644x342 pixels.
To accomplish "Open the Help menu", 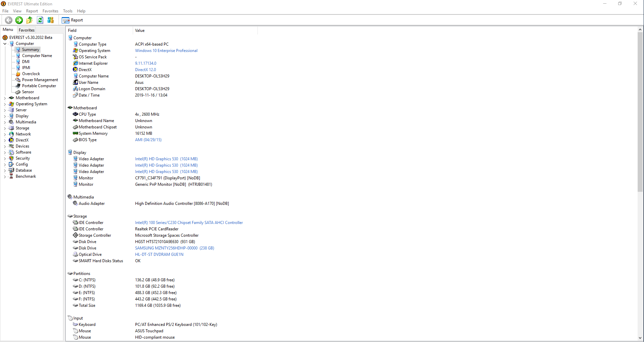I will click(x=81, y=11).
